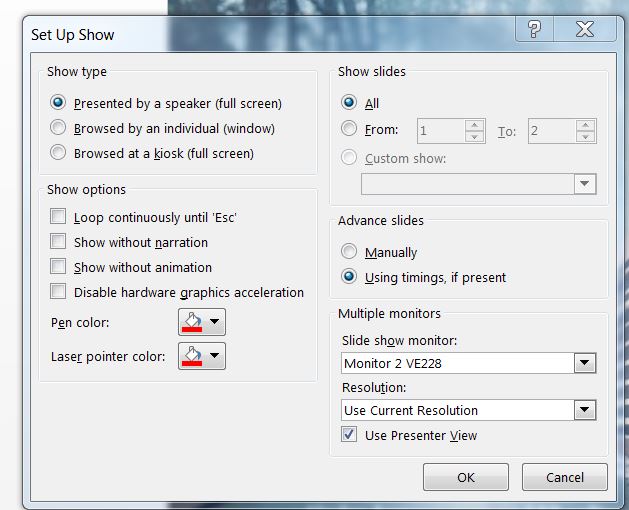Uncheck Use Presenter View
This screenshot has width=629, height=510.
[x=349, y=435]
